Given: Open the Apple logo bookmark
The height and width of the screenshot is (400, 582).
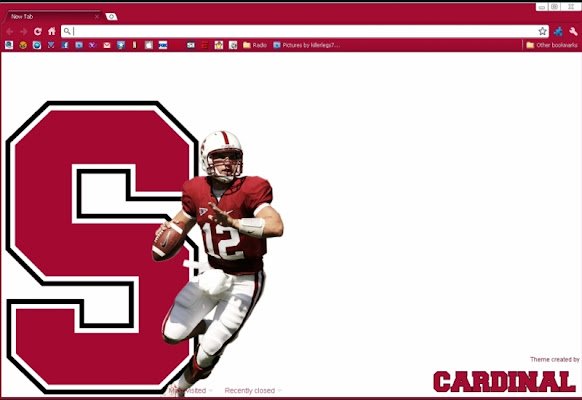Looking at the screenshot, I should 149,45.
